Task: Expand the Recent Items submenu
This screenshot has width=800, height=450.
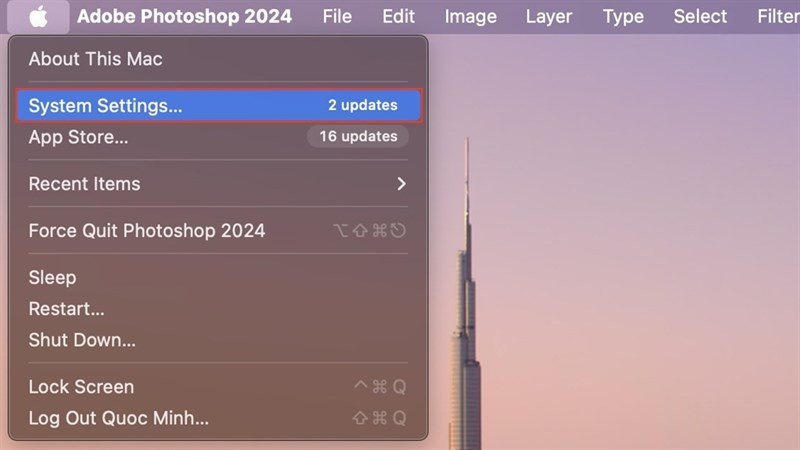Action: [218, 184]
